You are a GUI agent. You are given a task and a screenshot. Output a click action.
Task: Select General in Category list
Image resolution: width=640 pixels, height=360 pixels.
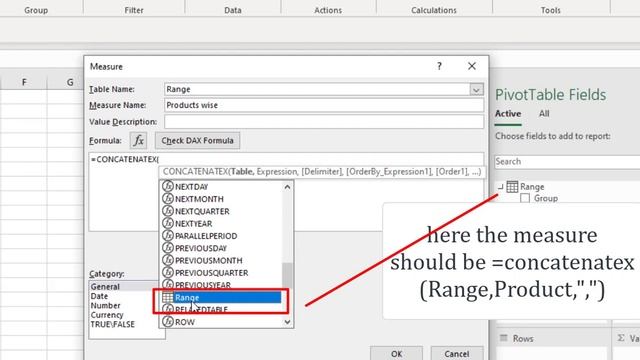[105, 287]
